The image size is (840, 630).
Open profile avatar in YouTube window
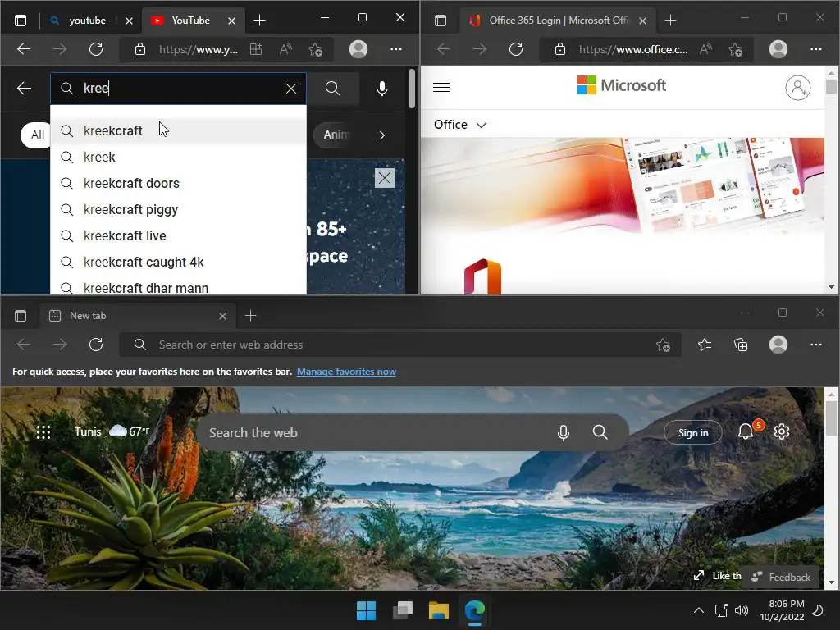tap(358, 49)
